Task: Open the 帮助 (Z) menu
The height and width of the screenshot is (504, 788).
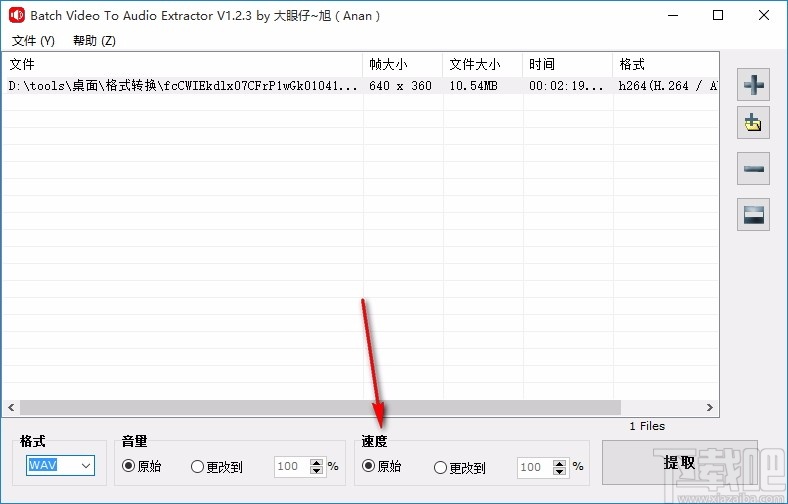Action: point(94,41)
